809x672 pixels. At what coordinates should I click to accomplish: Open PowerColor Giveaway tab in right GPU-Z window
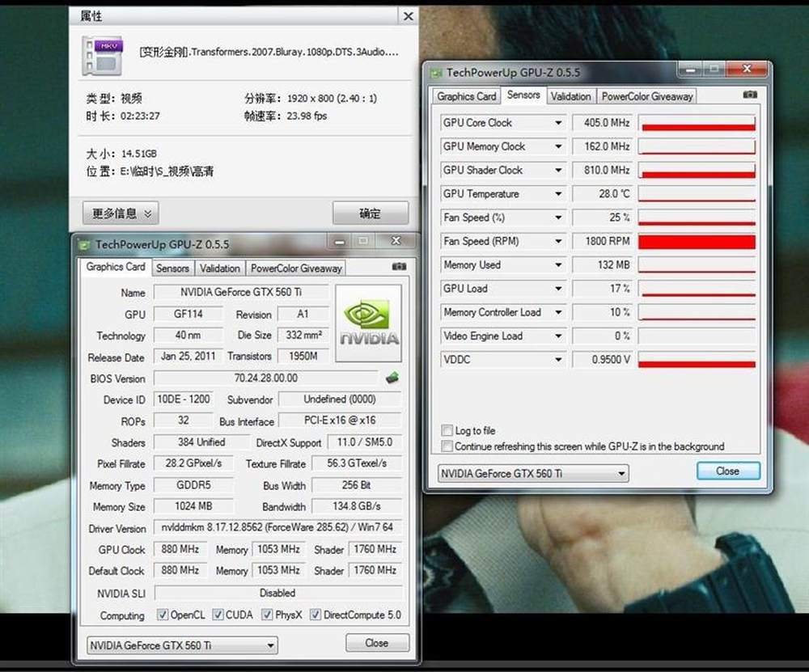pyautogui.click(x=647, y=96)
